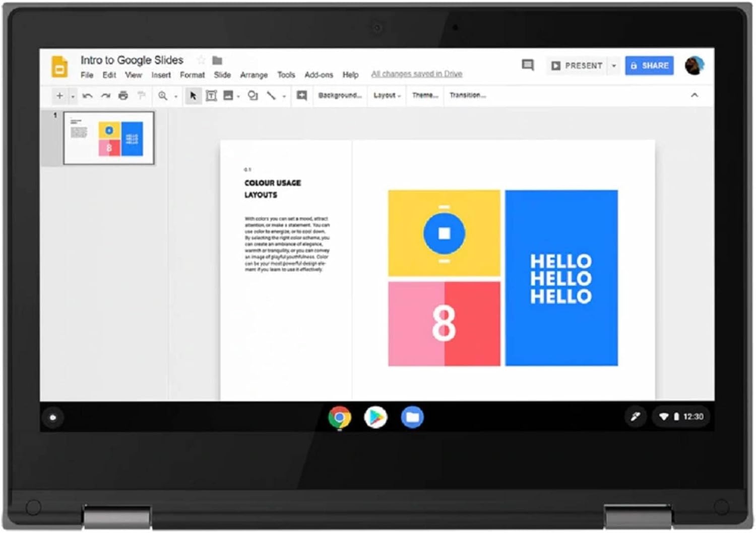Choose the shape tool icon
The image size is (756, 533).
tap(253, 95)
